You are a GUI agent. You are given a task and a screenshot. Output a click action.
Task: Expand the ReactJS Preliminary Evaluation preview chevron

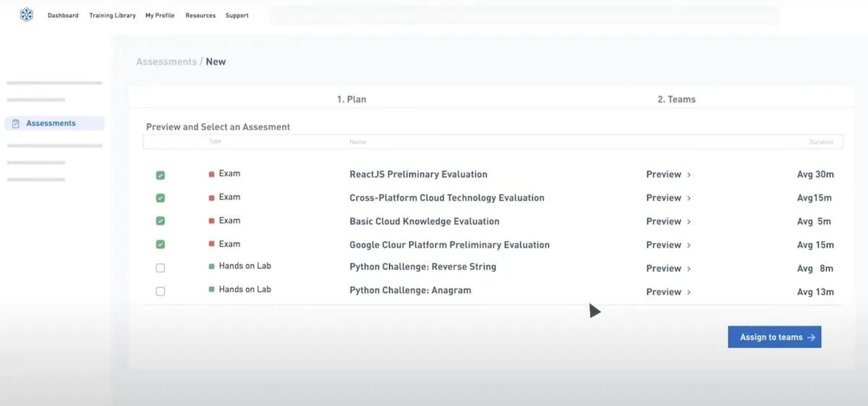689,175
